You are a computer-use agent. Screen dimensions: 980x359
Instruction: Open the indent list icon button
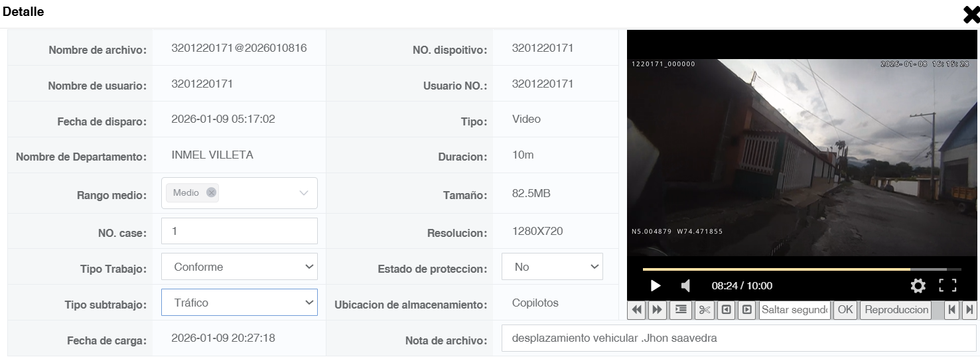680,310
